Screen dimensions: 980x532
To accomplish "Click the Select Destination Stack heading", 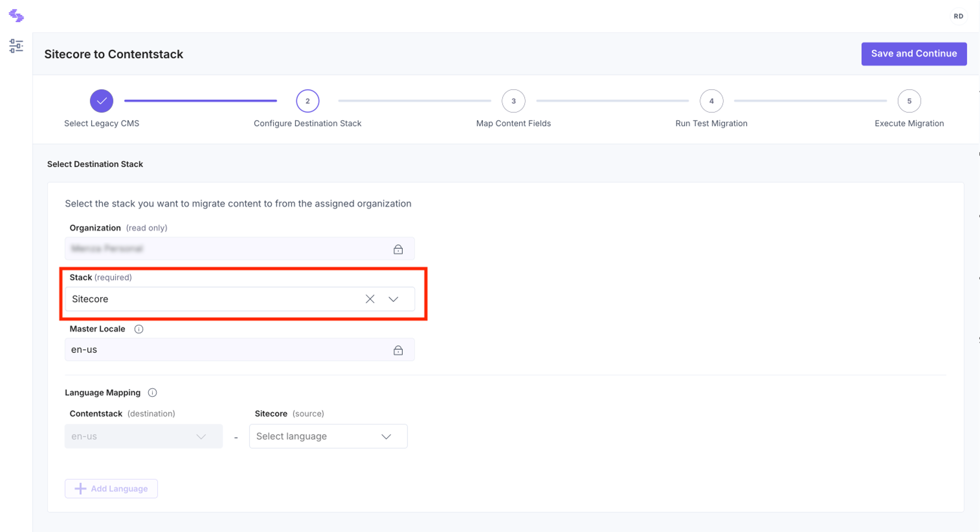I will [x=95, y=164].
